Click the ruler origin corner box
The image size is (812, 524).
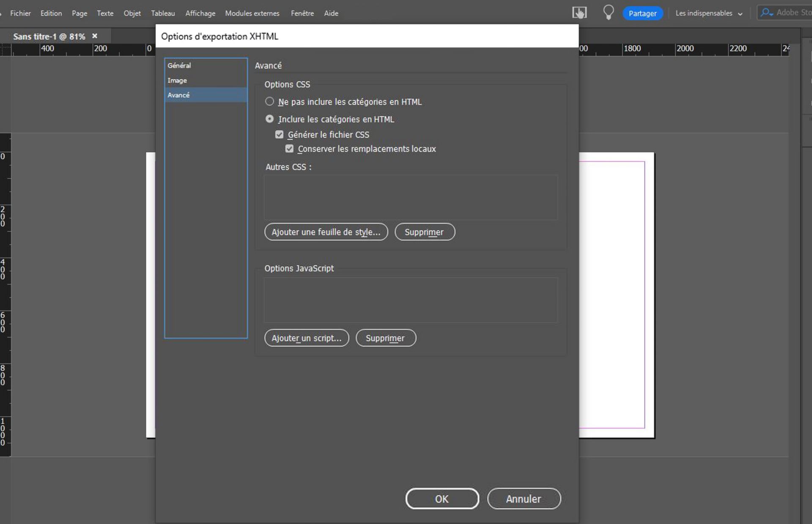5,50
